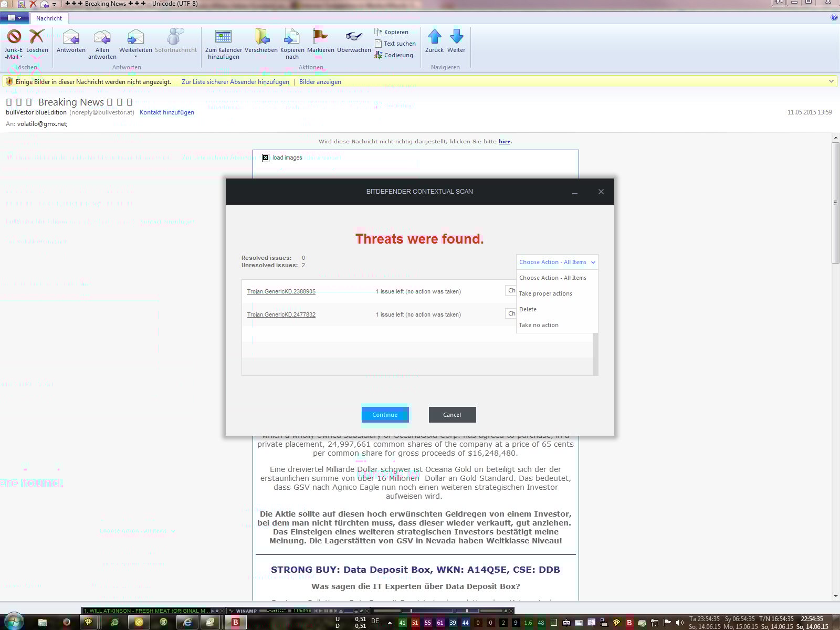Screen dimensions: 840x630
Task: Click the 'hier' link in message
Action: coord(505,141)
